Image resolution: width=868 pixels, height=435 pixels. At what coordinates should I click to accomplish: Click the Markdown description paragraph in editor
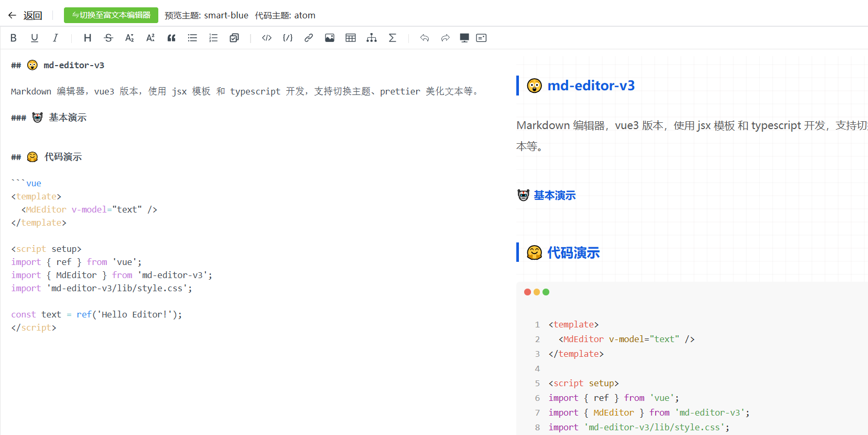(245, 91)
